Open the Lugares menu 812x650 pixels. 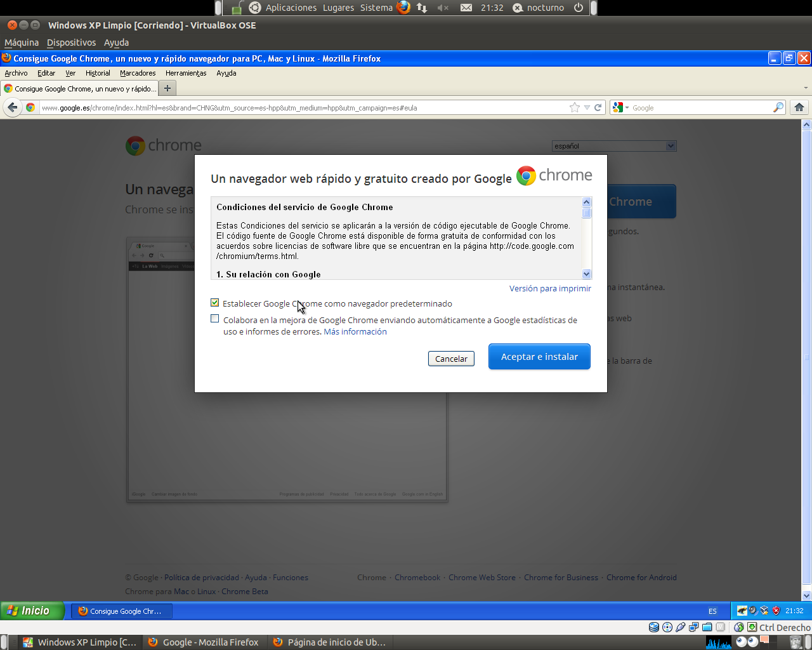(x=338, y=8)
